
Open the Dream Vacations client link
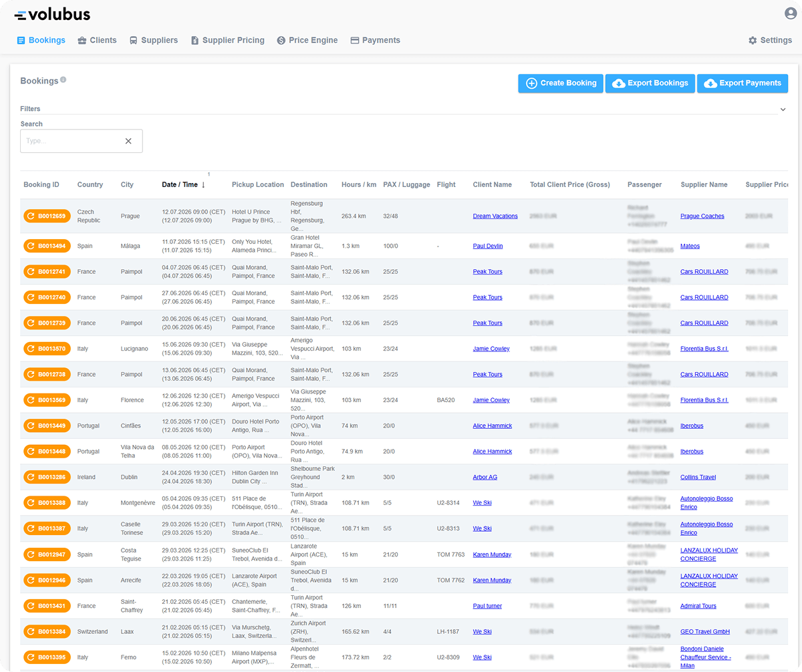tap(495, 216)
